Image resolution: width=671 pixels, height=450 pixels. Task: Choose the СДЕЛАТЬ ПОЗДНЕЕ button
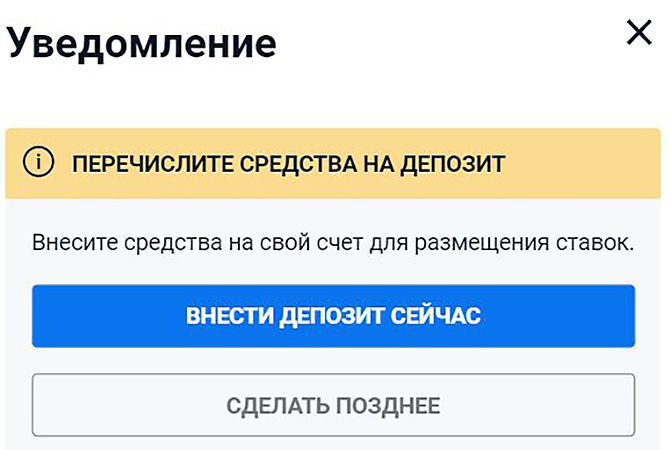tap(333, 405)
